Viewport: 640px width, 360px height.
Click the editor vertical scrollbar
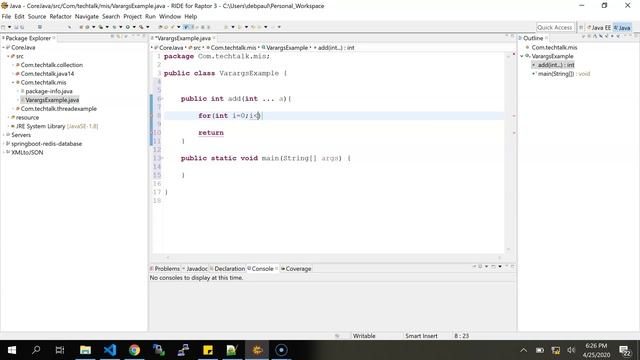click(509, 152)
